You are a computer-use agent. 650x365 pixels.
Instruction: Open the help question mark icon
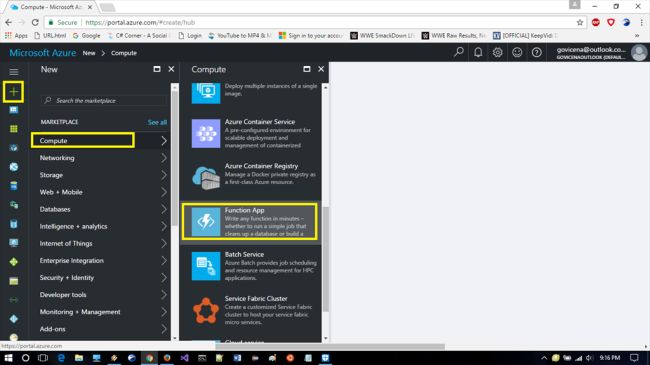[536, 52]
